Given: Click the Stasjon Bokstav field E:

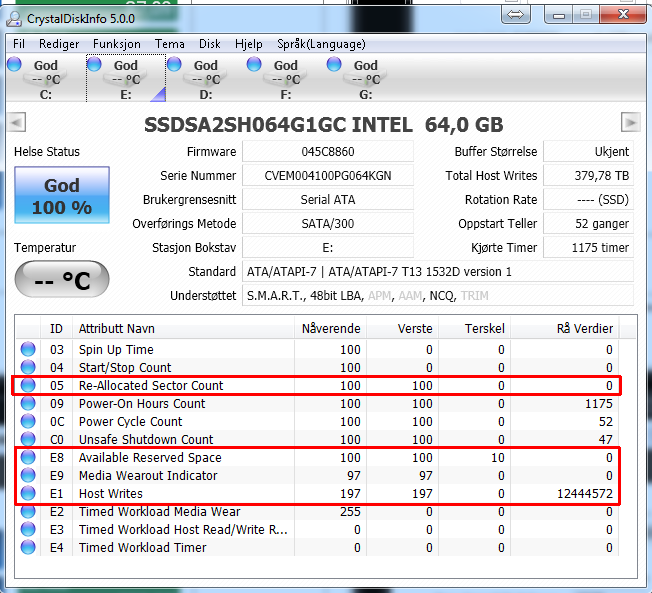Looking at the screenshot, I should [x=328, y=248].
